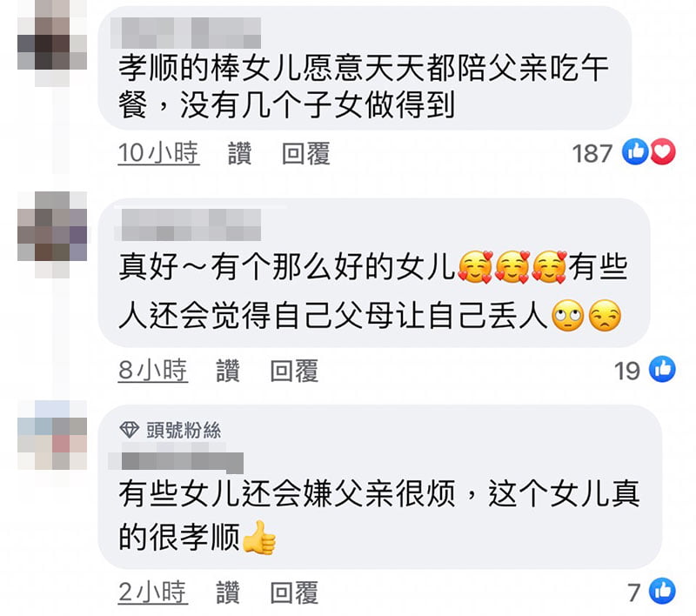
Task: Like the comment posted 8小時 ago
Action: (228, 371)
